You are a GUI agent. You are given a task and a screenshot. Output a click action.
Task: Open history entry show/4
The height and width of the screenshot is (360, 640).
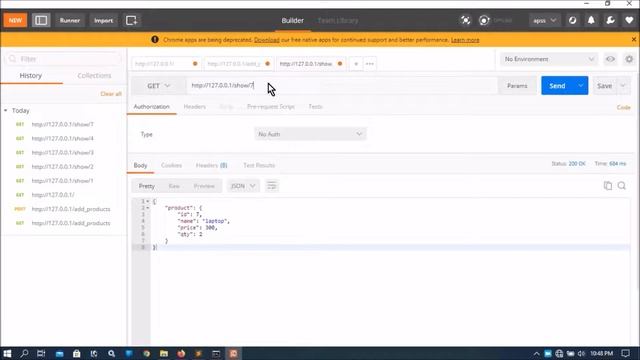63,138
